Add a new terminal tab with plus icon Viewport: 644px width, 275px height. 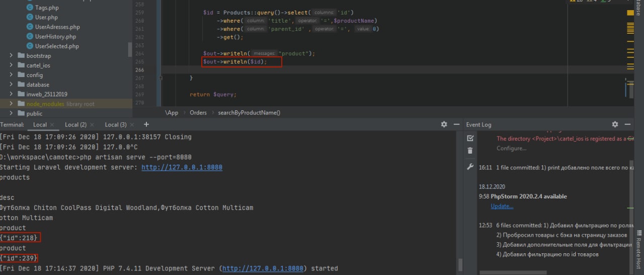click(146, 124)
